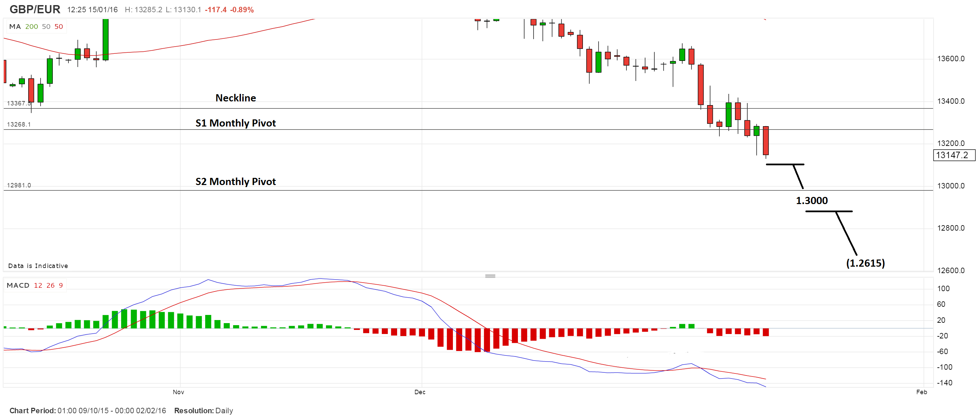980x418 pixels.
Task: Select MACD 26 slow period value
Action: coord(51,286)
